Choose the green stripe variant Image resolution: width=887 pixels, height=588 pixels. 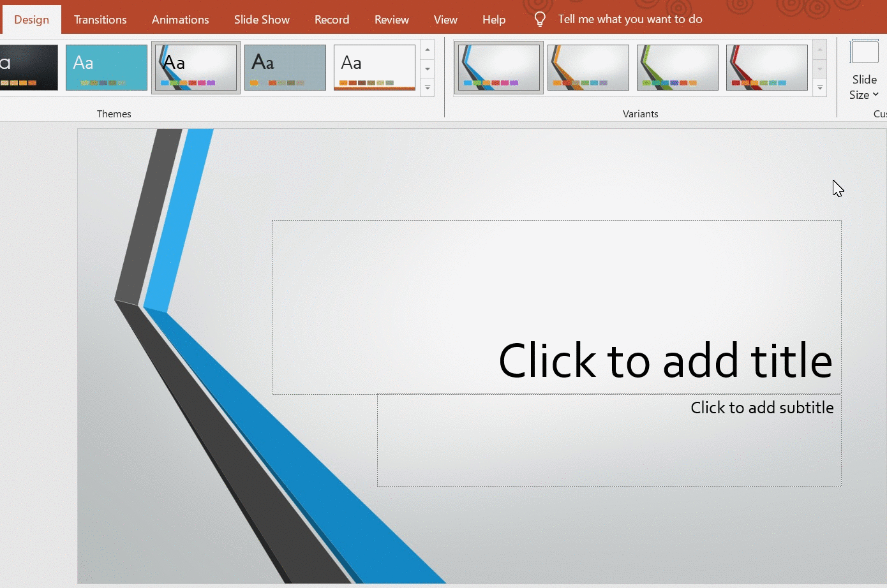coord(678,68)
